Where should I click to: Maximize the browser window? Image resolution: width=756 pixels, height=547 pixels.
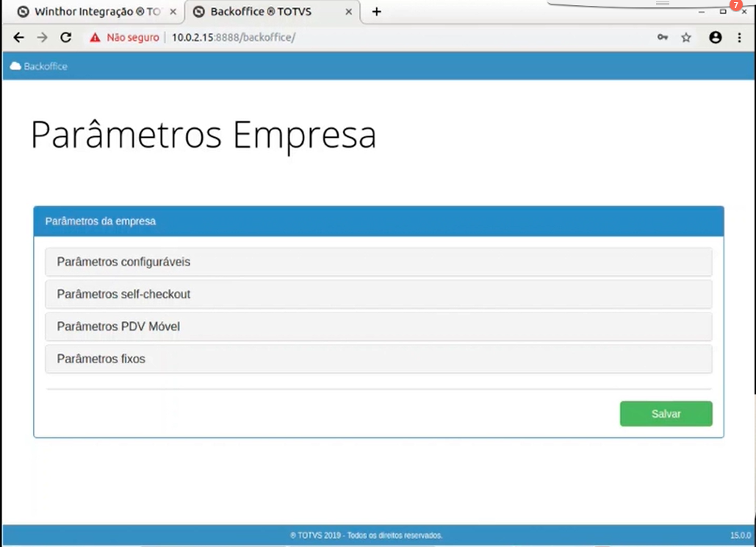[723, 12]
